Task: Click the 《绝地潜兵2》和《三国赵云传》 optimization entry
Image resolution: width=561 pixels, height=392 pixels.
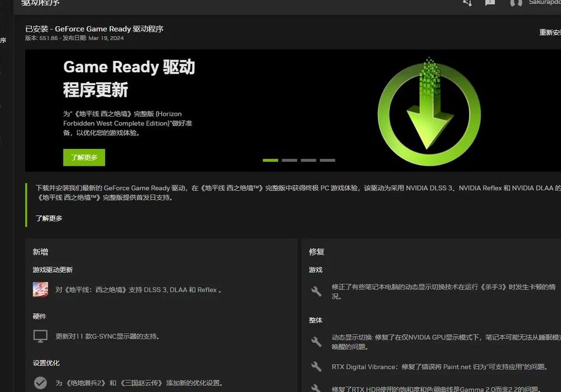Action: click(x=139, y=383)
